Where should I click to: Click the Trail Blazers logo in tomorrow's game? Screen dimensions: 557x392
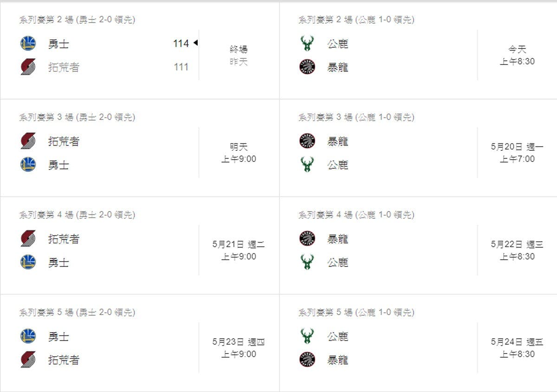click(28, 141)
